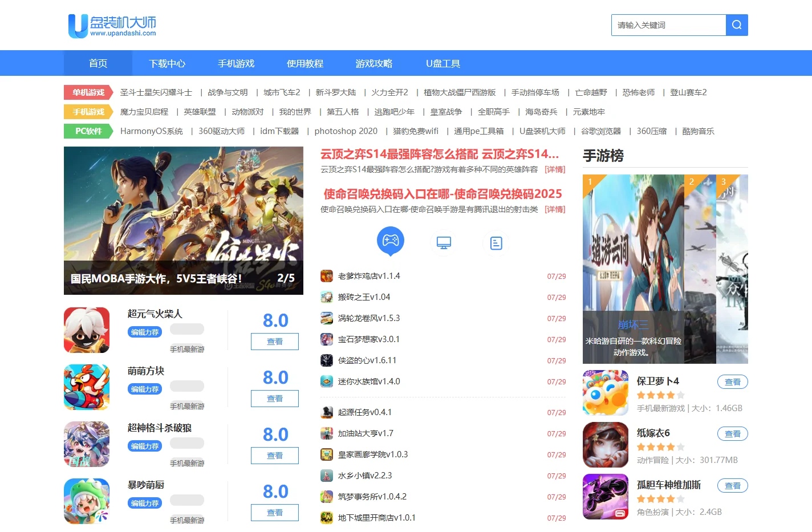Click 查看 button for 孤胆车神维加斯

733,486
